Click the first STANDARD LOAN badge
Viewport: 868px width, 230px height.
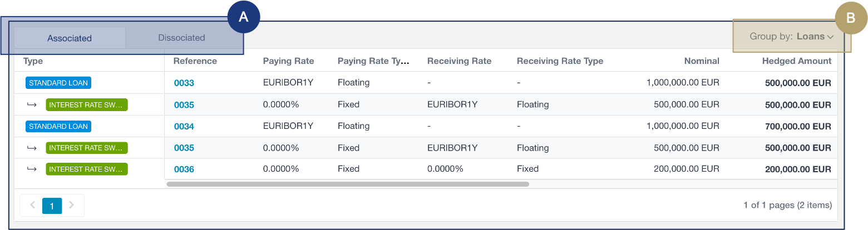point(58,83)
